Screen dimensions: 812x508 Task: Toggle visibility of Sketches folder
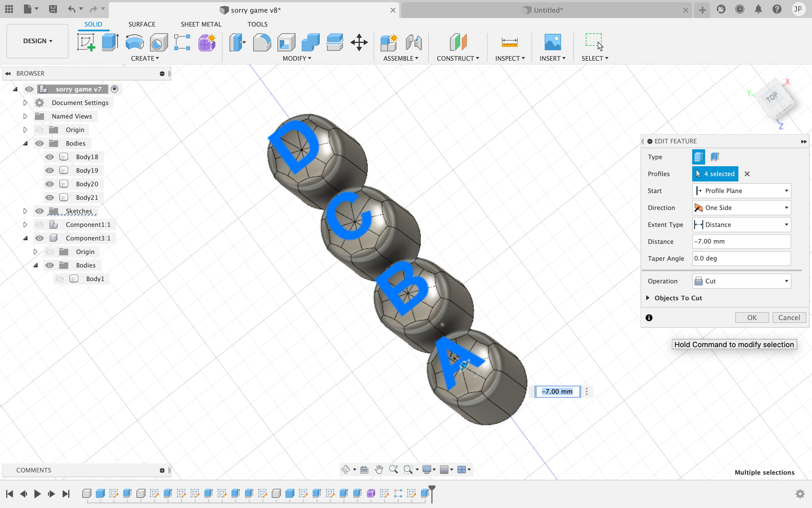(x=39, y=211)
